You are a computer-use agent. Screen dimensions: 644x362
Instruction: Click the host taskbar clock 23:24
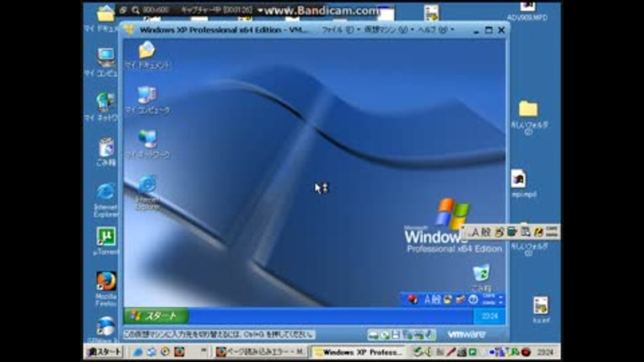(545, 352)
